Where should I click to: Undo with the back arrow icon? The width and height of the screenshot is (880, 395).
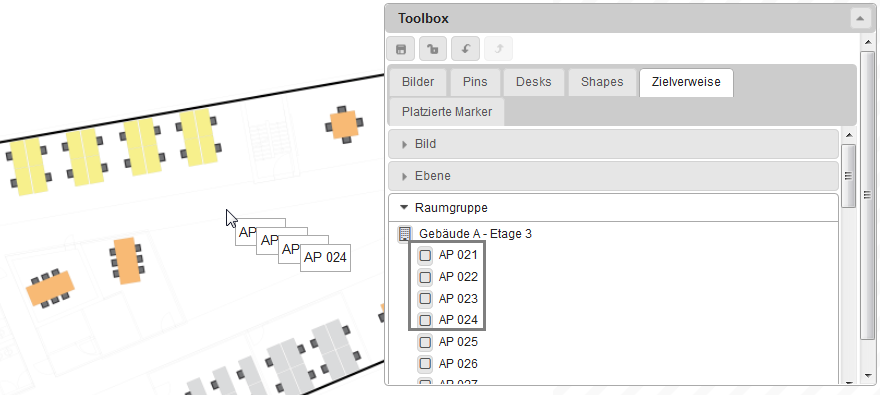(x=465, y=49)
